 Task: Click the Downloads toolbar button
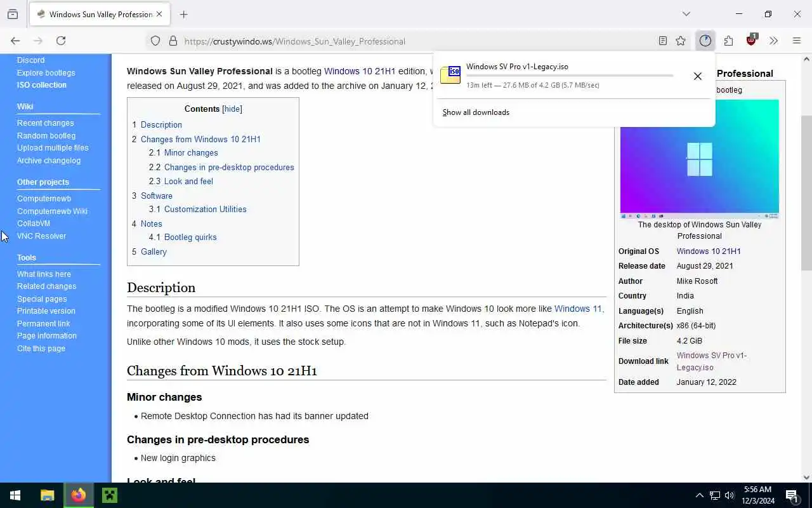pos(705,41)
